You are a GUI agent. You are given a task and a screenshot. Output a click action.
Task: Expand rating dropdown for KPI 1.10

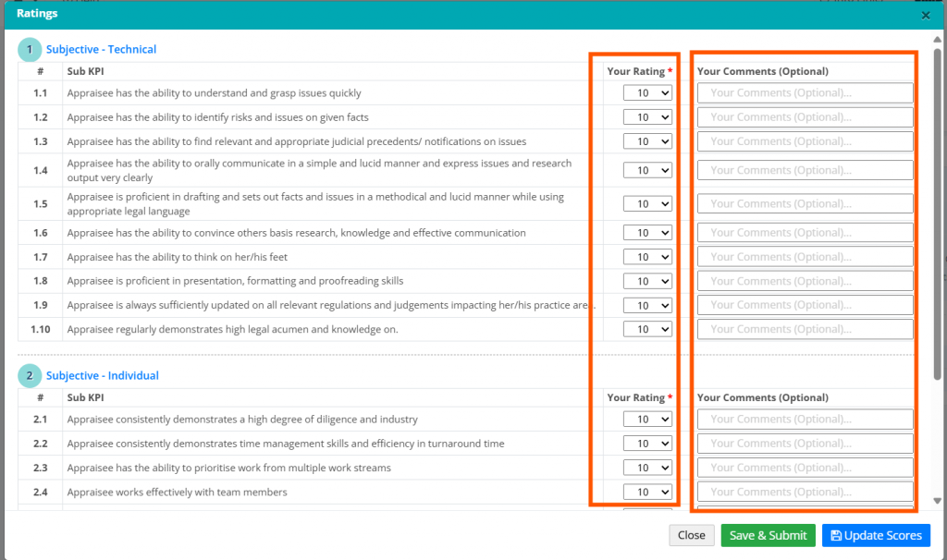[x=647, y=330]
